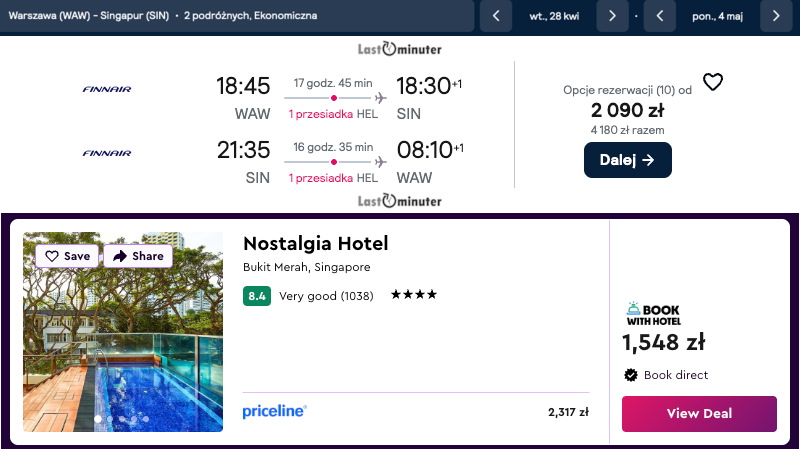Click the Save button on the hotel photo
800x449 pixels.
[x=67, y=256]
